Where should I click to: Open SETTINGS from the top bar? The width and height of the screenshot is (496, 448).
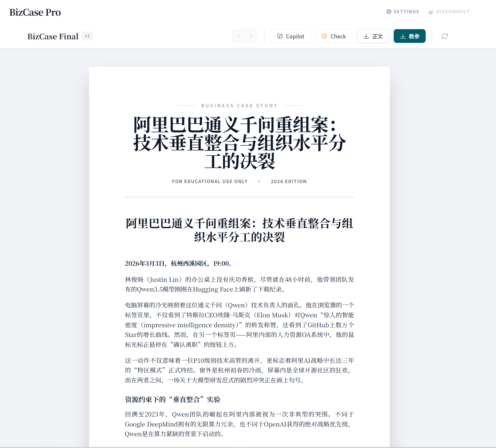click(406, 12)
